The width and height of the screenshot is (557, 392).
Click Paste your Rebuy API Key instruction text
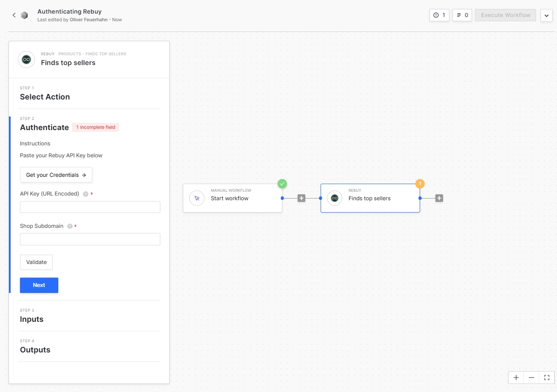point(61,156)
